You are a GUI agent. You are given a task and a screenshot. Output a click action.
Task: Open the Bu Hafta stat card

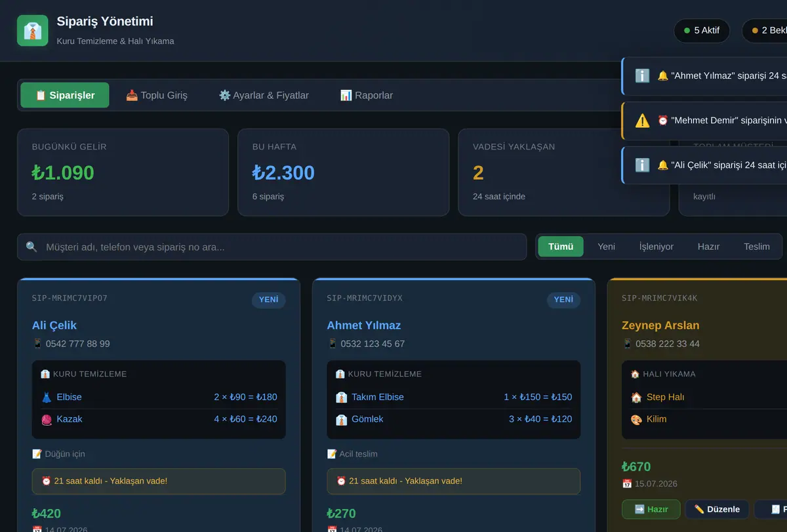click(x=343, y=173)
